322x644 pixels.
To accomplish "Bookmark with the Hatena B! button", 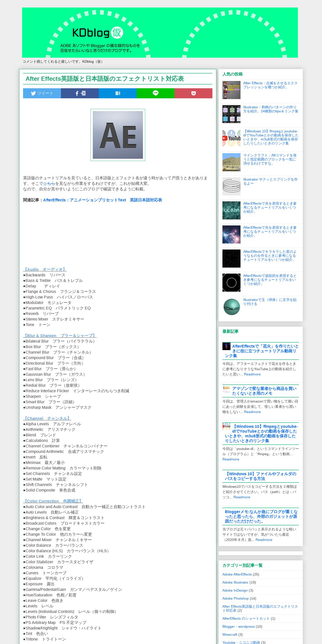I will (x=118, y=93).
